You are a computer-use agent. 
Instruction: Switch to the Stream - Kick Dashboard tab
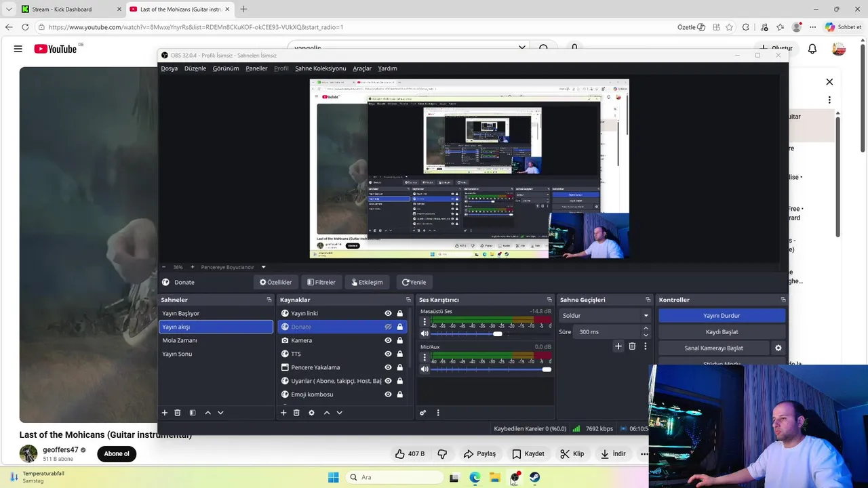71,9
